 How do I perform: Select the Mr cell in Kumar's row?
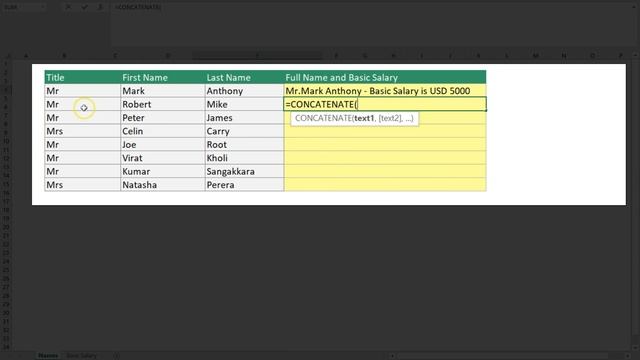tap(82, 171)
